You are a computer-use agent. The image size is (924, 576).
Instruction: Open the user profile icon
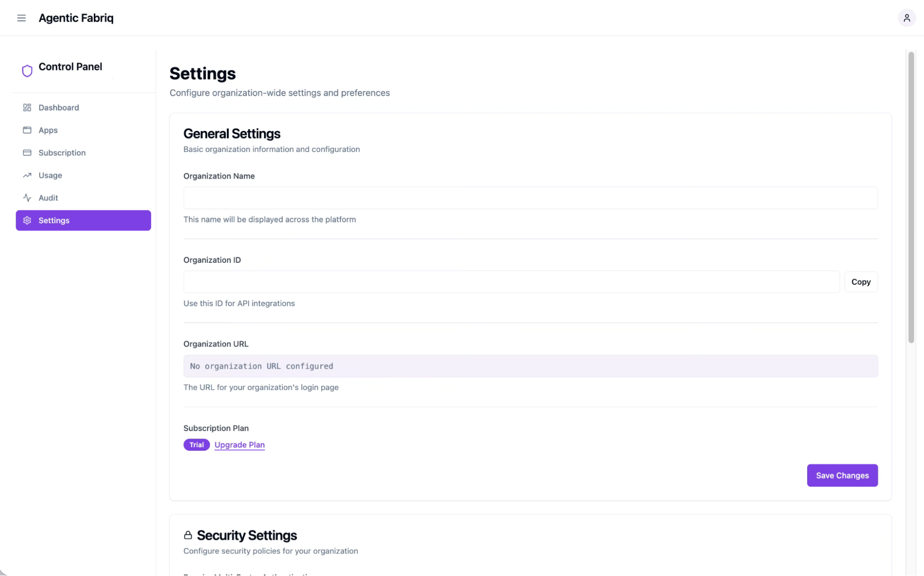906,18
